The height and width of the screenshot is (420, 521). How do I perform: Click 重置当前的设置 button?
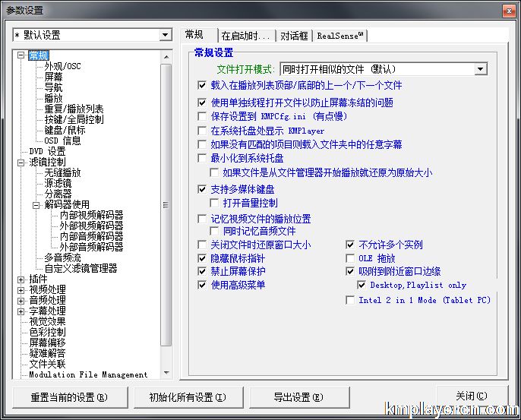69,396
